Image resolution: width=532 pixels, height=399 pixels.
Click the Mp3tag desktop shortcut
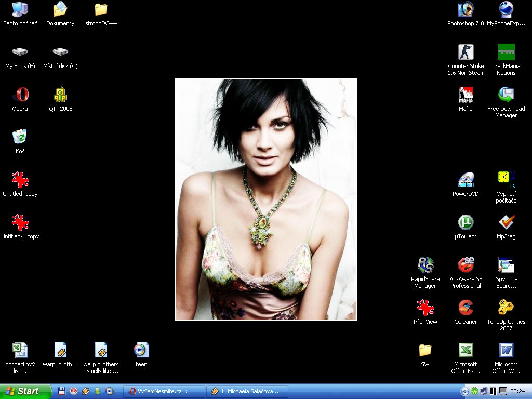click(506, 223)
